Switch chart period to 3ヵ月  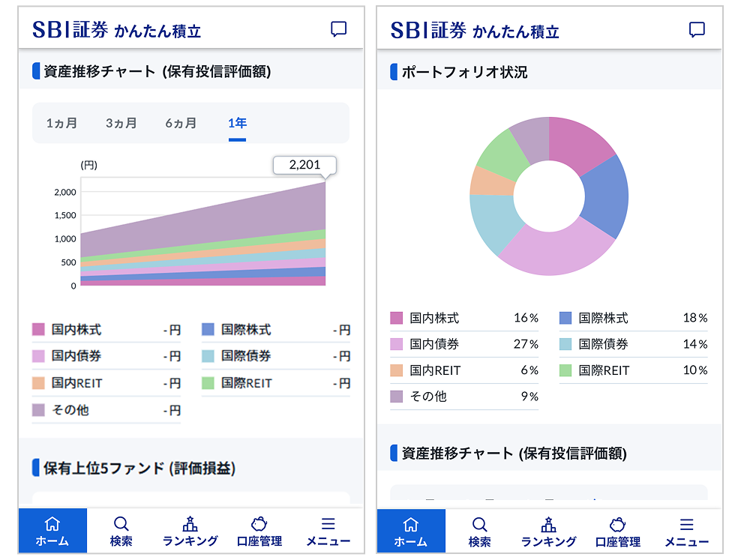tap(121, 123)
